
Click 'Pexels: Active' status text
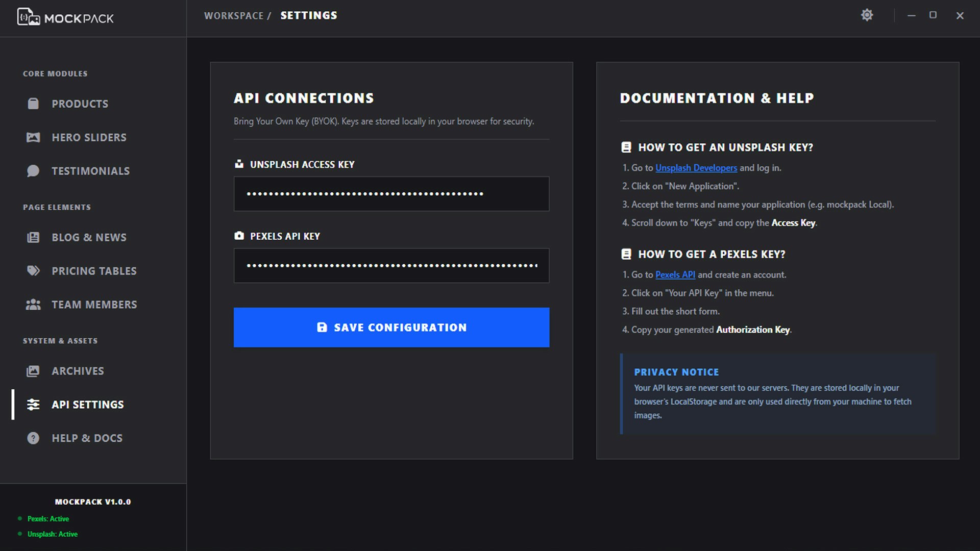pyautogui.click(x=48, y=519)
